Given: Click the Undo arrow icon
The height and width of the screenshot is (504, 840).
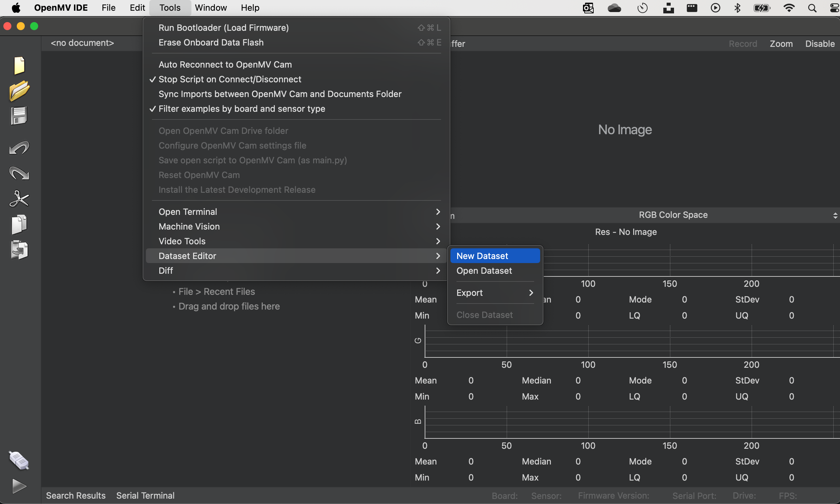Looking at the screenshot, I should [x=19, y=148].
